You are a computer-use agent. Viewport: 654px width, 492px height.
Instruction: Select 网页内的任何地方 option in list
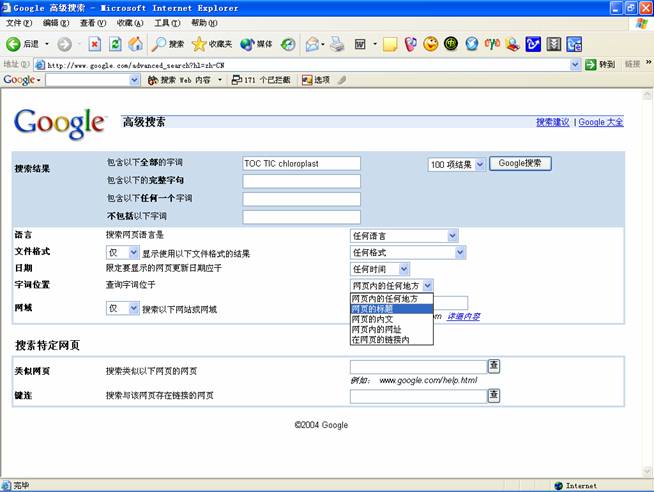[392, 299]
